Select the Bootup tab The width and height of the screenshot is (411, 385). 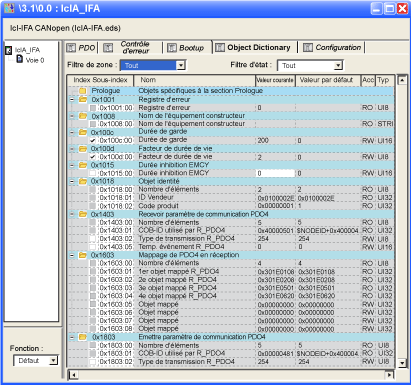click(187, 48)
